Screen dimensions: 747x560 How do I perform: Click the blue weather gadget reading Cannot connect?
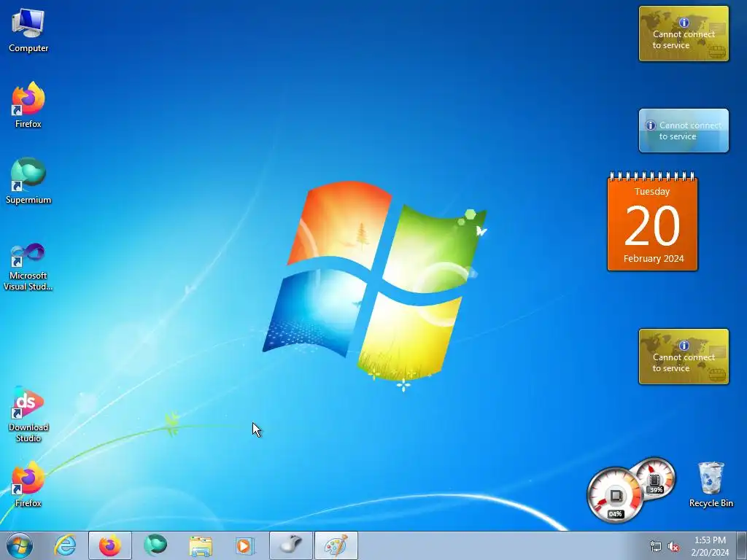point(684,131)
